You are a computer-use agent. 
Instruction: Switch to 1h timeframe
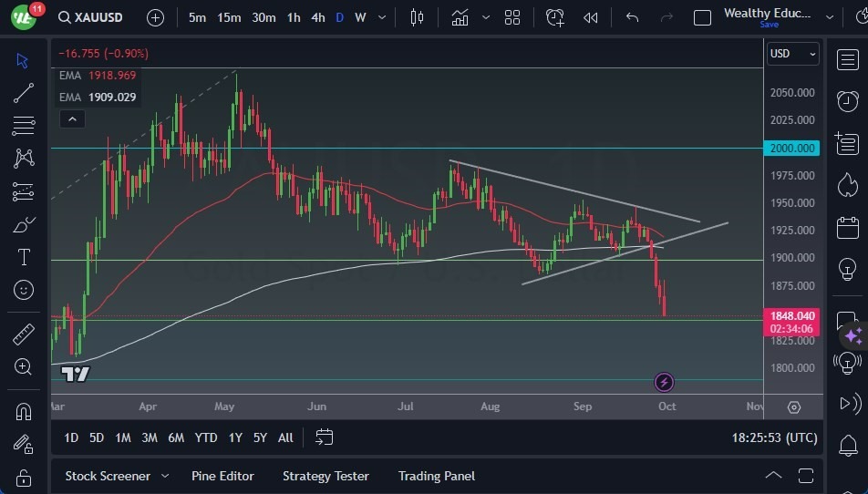[x=294, y=17]
